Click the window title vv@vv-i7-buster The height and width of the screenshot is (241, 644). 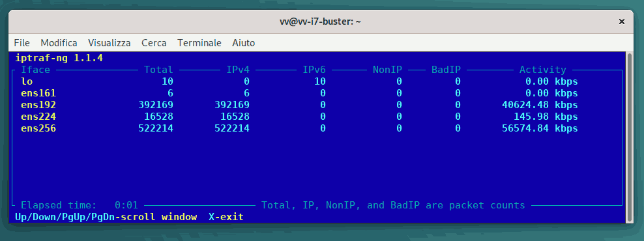click(x=320, y=21)
